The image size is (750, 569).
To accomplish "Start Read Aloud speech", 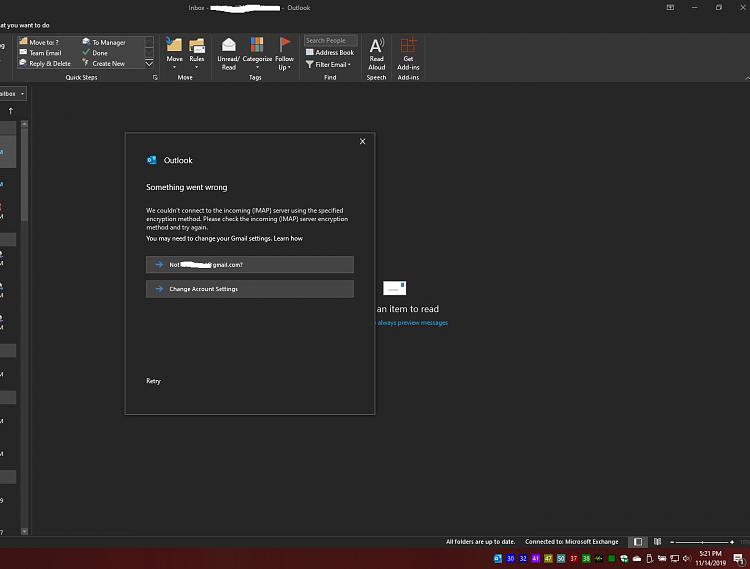I will [376, 54].
